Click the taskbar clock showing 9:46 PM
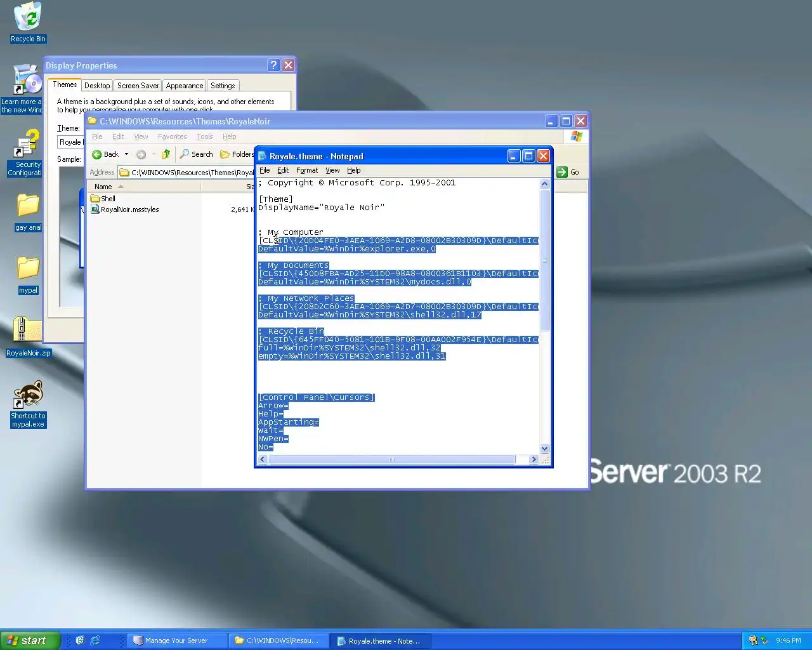This screenshot has height=650, width=812. point(788,640)
